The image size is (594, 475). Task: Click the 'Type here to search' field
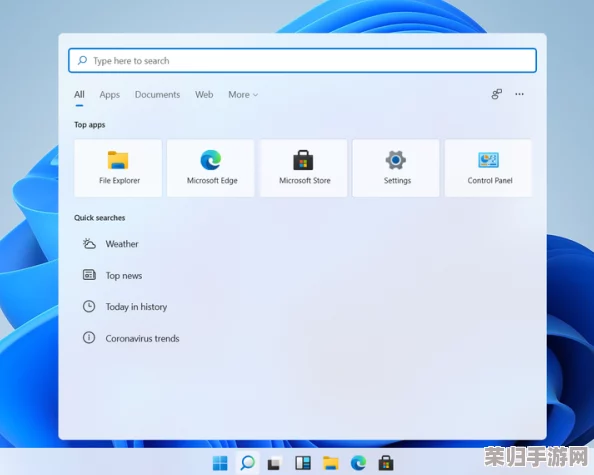[x=302, y=60]
